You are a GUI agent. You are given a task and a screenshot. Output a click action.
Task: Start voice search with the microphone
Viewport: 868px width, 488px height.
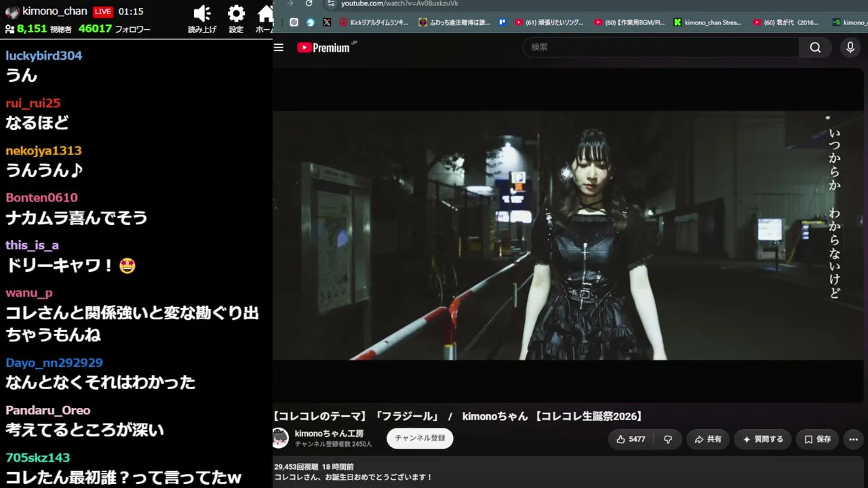(850, 47)
